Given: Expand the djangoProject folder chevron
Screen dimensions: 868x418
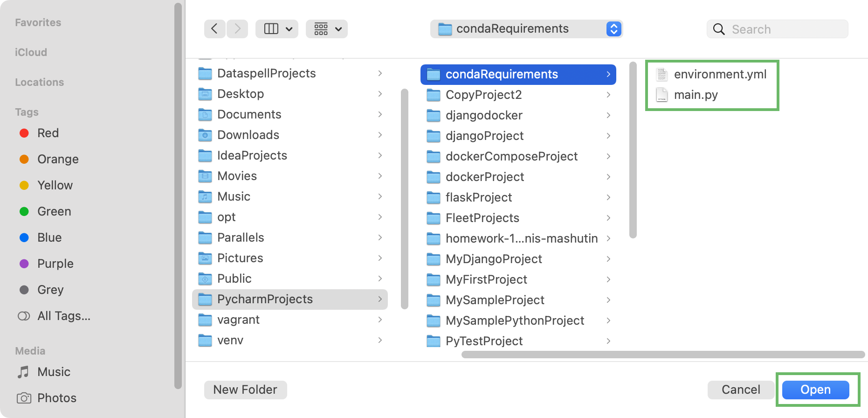Looking at the screenshot, I should 609,136.
